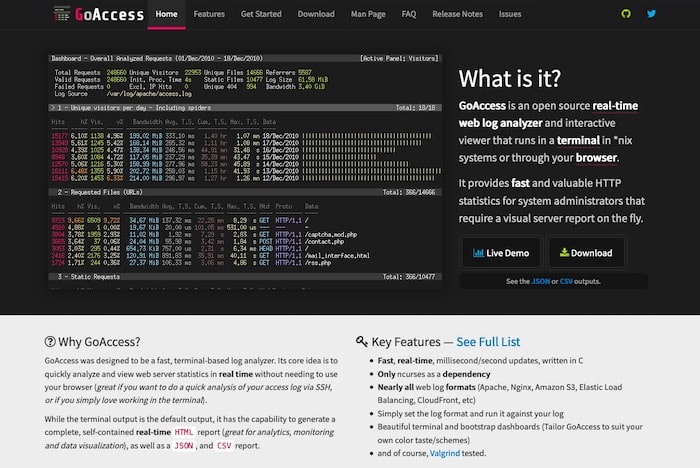
Task: Click the key icon beside Key Features
Action: (362, 342)
